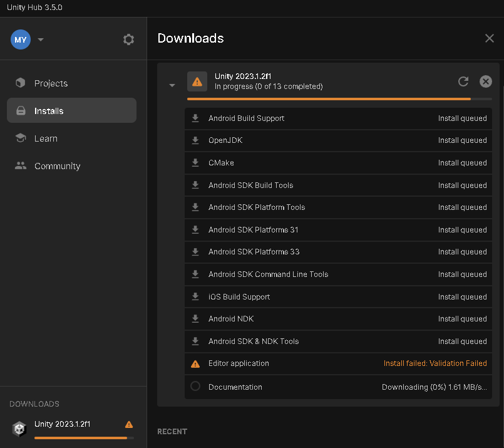Click the Community people icon
504x448 pixels.
pyautogui.click(x=21, y=165)
